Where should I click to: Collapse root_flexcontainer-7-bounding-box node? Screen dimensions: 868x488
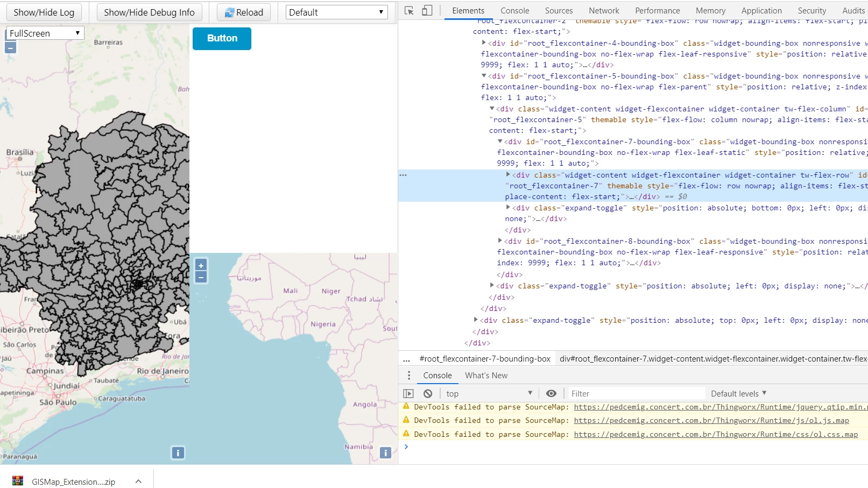click(500, 142)
